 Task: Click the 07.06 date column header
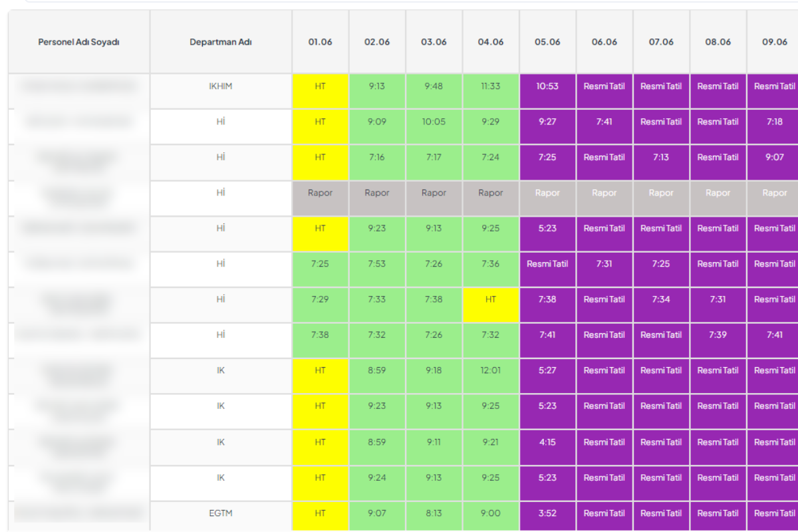[x=661, y=42]
